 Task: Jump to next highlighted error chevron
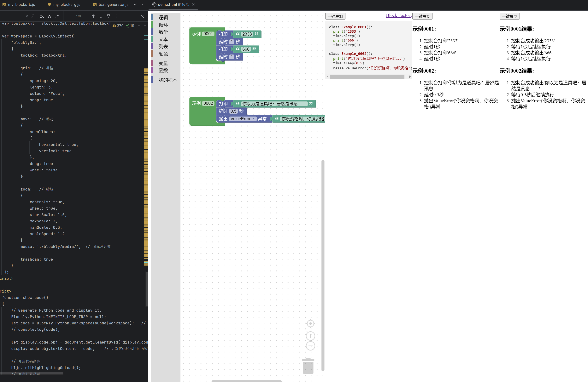144,26
